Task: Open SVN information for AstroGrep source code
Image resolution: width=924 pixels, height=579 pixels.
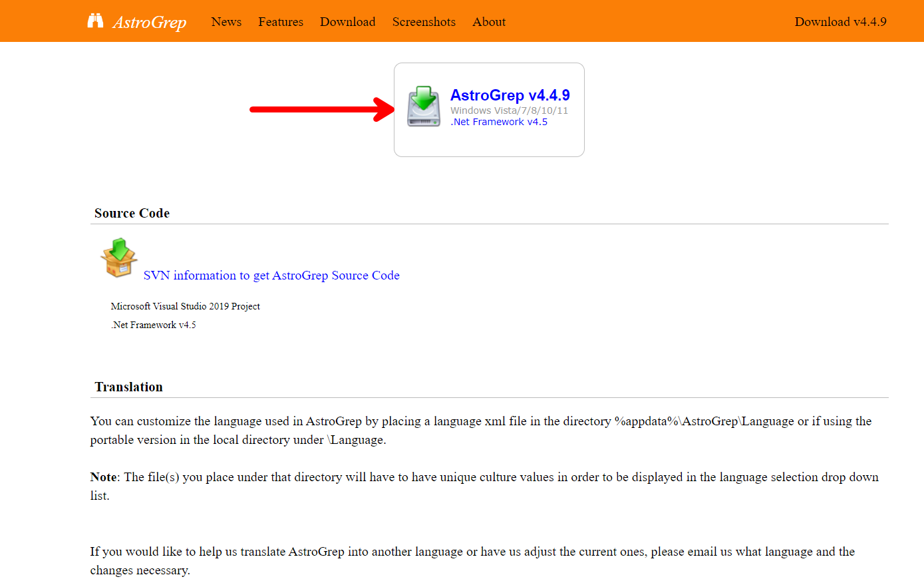Action: pyautogui.click(x=271, y=276)
